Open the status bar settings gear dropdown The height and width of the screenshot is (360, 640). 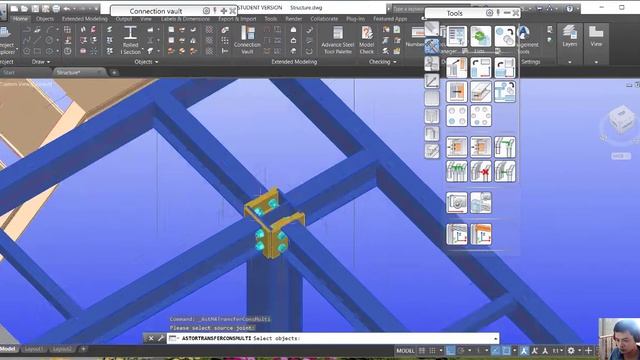coord(579,351)
